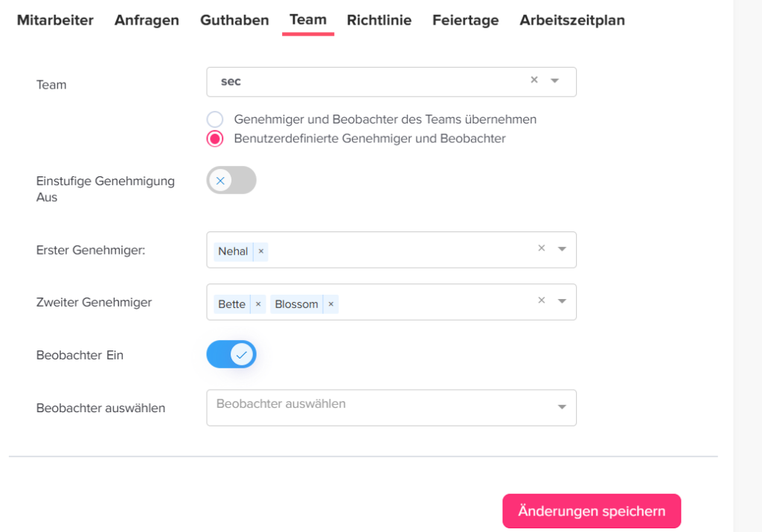Expand the Erster Genehmiger dropdown
This screenshot has width=762, height=532.
point(562,250)
